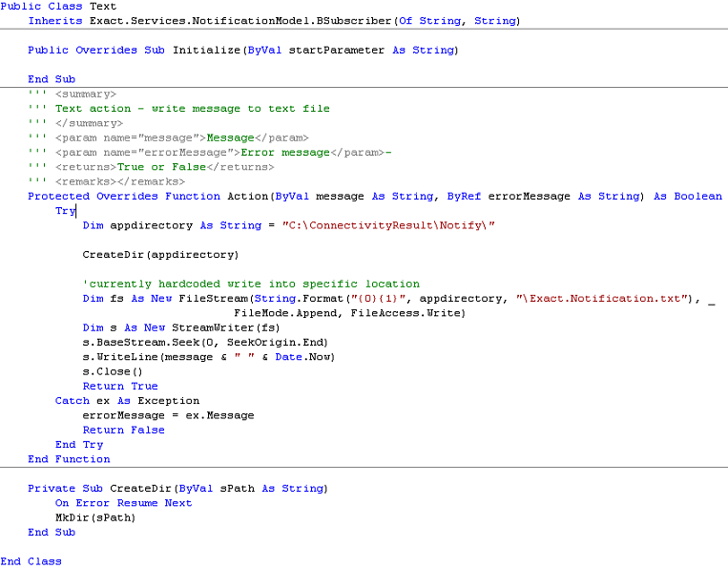The width and height of the screenshot is (728, 569).
Task: Click the 'Boolean' return type keyword
Action: (x=697, y=197)
